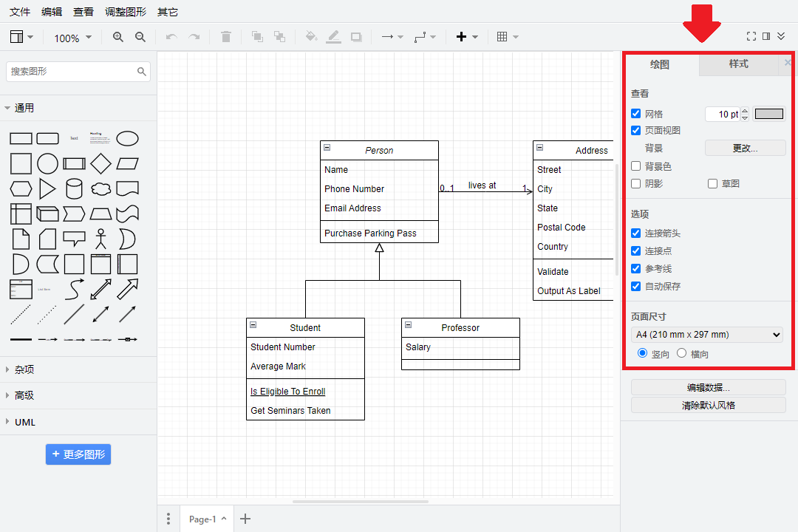798x532 pixels.
Task: Click the zoom in magnifier icon
Action: coord(118,37)
